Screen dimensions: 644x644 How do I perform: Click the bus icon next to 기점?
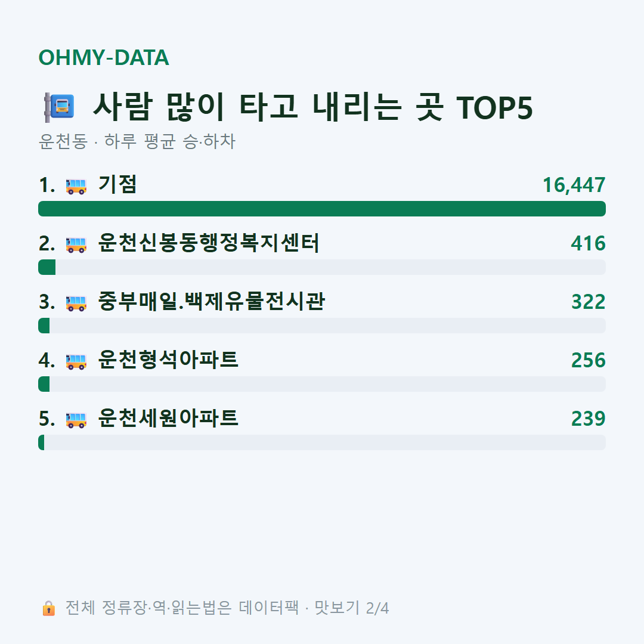(x=76, y=186)
